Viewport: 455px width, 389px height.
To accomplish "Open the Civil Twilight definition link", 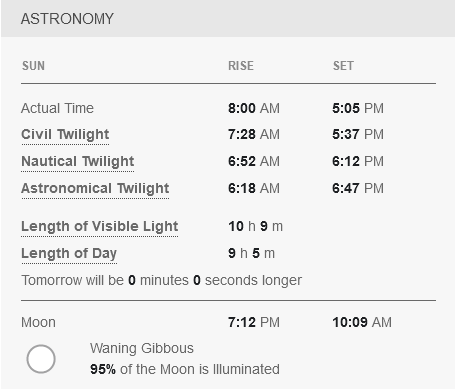I will click(65, 135).
